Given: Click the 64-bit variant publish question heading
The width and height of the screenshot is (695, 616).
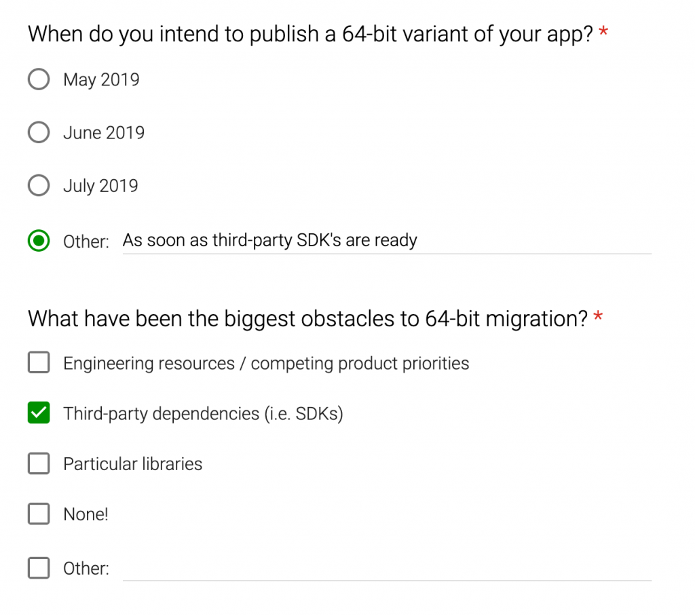Looking at the screenshot, I should [x=311, y=35].
